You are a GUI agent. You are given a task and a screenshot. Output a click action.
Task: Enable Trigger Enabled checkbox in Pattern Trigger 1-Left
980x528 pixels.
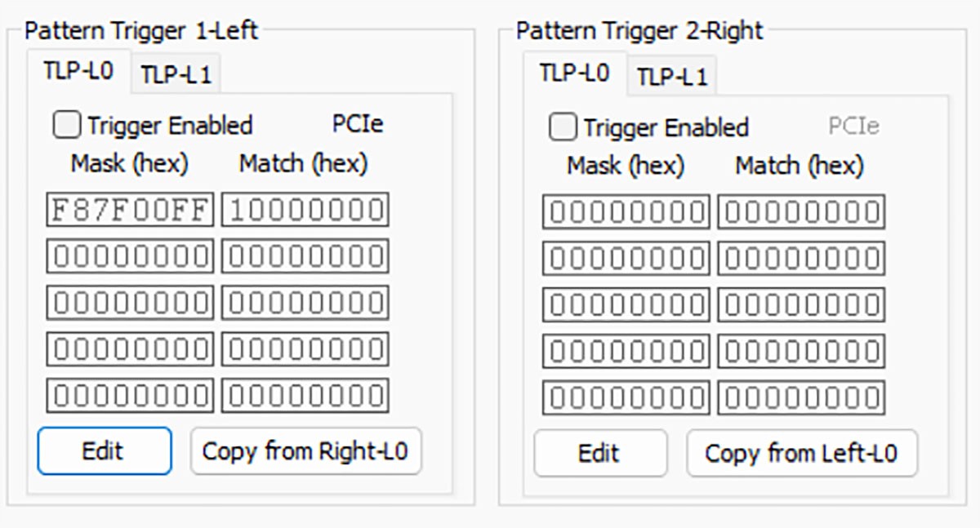(x=67, y=125)
